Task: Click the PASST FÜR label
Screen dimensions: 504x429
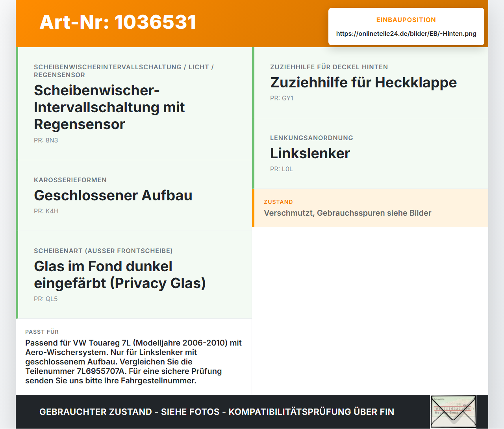Action: (42, 332)
